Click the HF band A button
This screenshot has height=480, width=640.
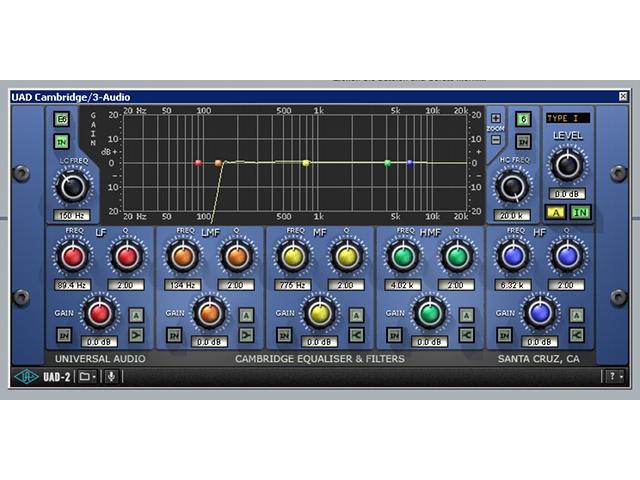[577, 315]
